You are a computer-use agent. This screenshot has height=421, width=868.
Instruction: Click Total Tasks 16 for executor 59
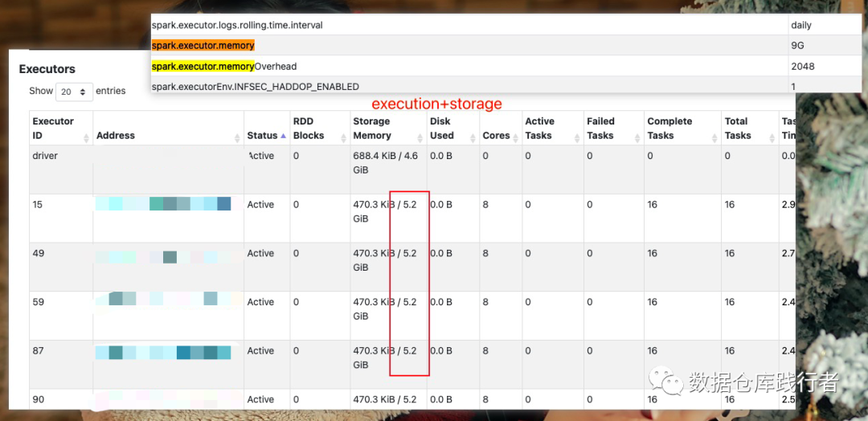tap(730, 302)
